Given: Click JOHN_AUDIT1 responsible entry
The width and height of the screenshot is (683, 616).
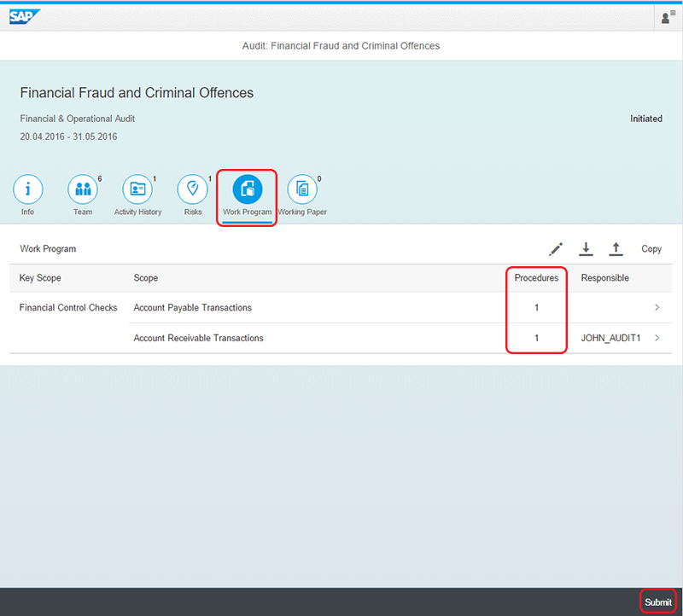Looking at the screenshot, I should pos(610,339).
